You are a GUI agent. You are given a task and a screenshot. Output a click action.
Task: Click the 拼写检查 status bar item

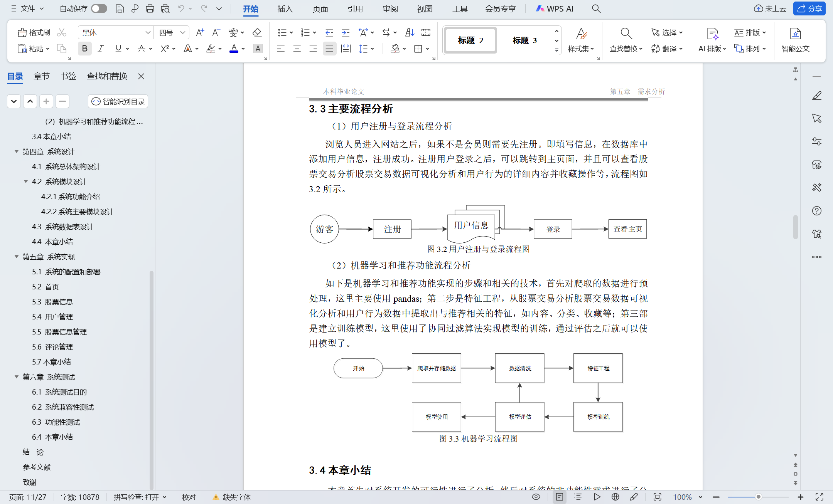coord(140,497)
